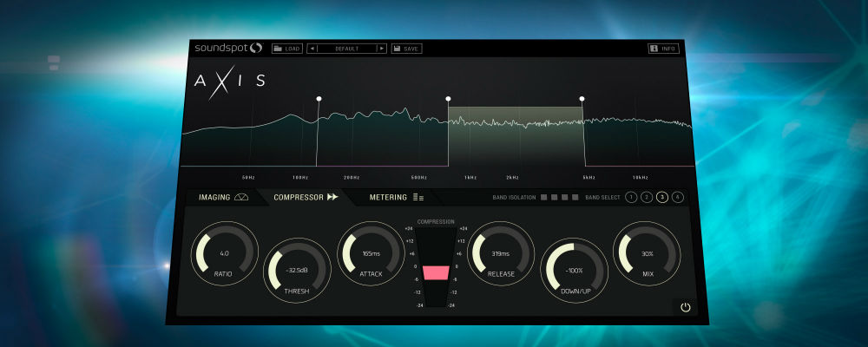Open the Info button
Image resolution: width=868 pixels, height=347 pixels.
click(664, 49)
